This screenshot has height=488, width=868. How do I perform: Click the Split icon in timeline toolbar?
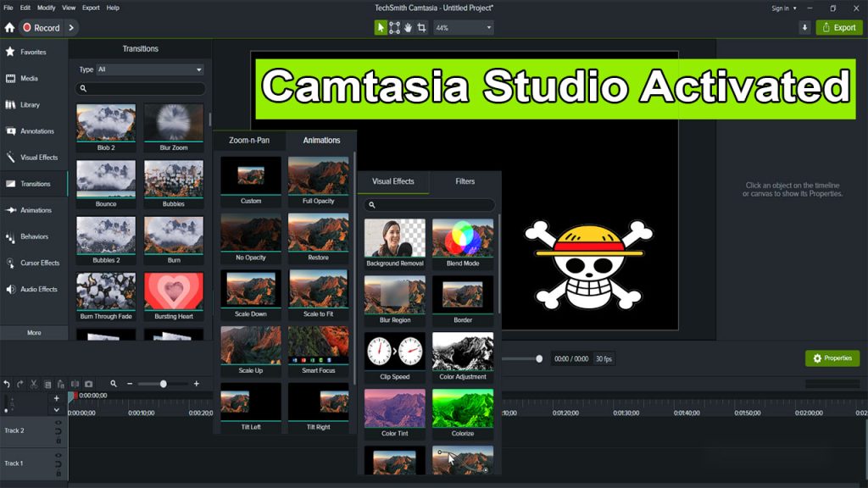pos(75,384)
